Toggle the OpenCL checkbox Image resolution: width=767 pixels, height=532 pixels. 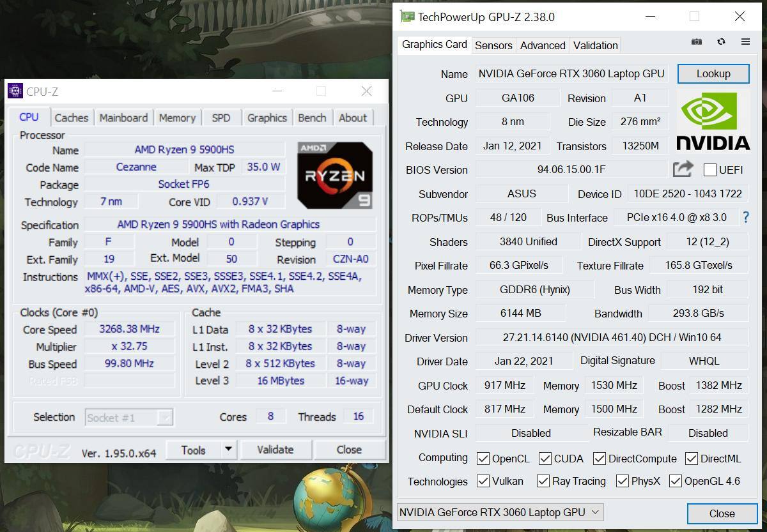(483, 459)
